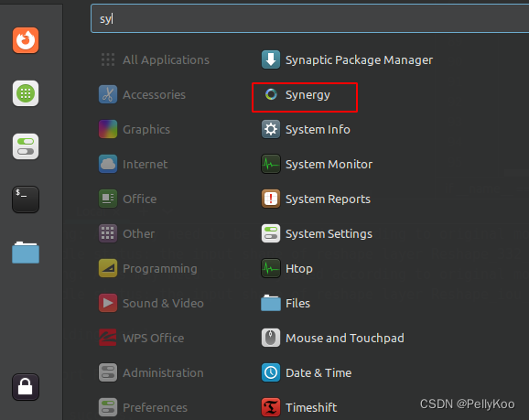The image size is (529, 420).
Task: Select the Graphics category label
Action: [146, 130]
